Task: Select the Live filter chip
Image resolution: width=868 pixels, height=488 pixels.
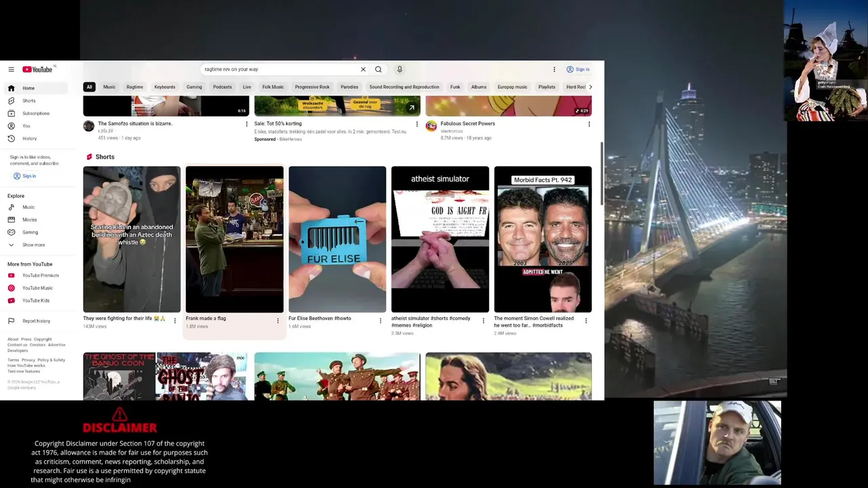Action: pyautogui.click(x=247, y=87)
